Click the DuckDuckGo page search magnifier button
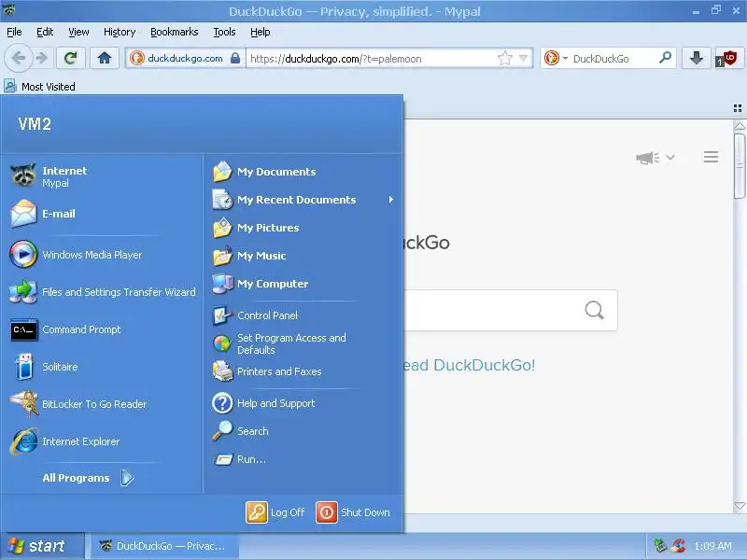 pyautogui.click(x=594, y=310)
